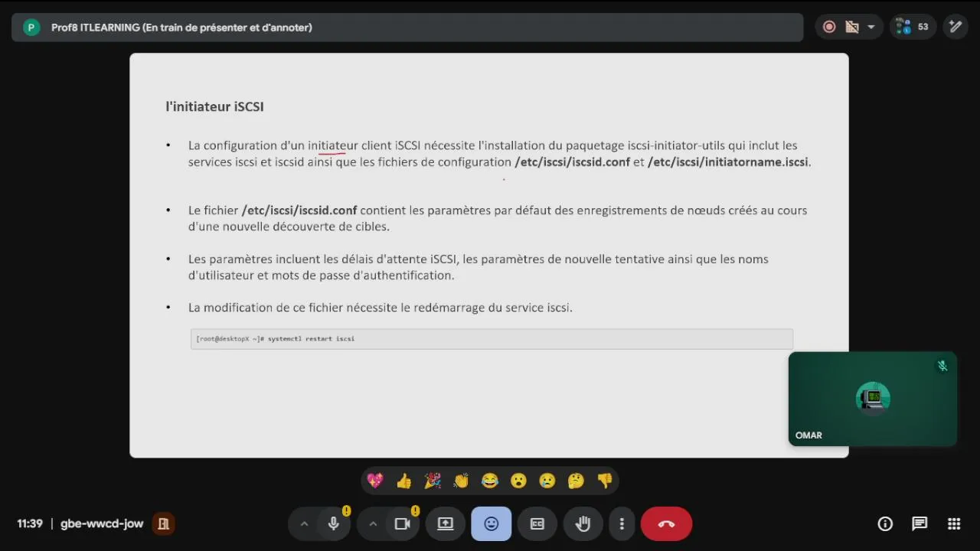
Task: Click the present screen button
Action: [446, 524]
